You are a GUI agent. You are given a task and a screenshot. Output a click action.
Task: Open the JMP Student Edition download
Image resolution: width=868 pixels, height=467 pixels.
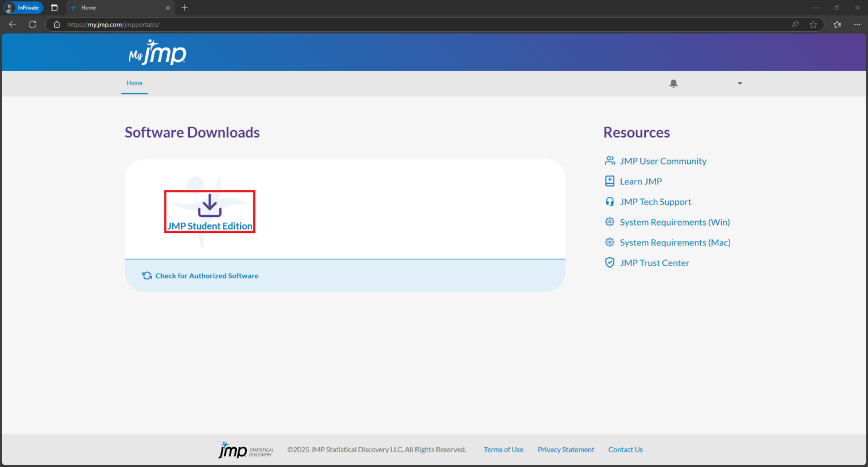(x=209, y=211)
